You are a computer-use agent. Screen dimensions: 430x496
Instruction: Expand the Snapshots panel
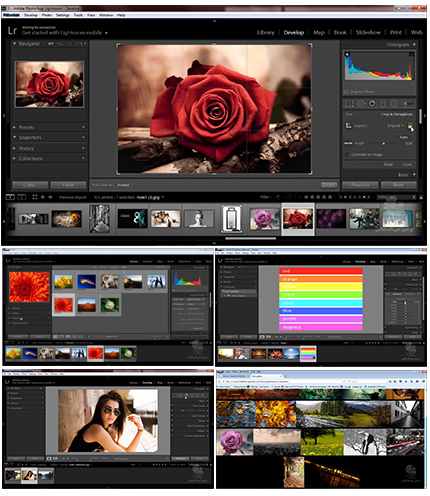[x=15, y=137]
